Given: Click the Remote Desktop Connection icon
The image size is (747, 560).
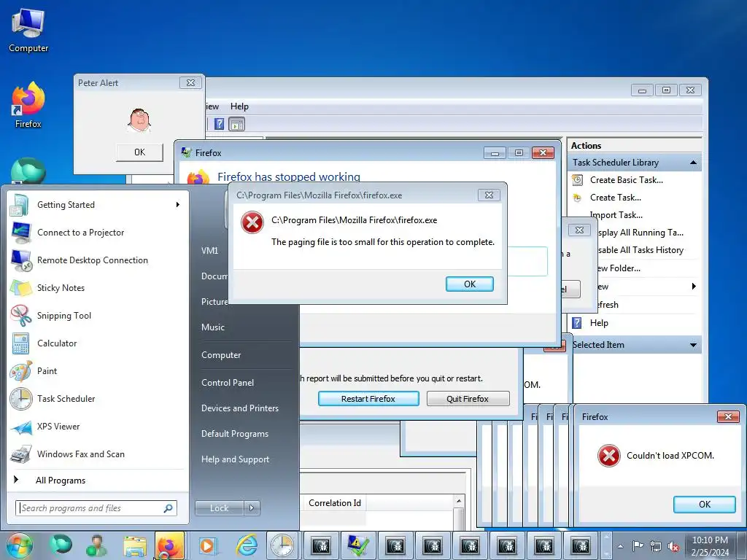Looking at the screenshot, I should pyautogui.click(x=21, y=260).
